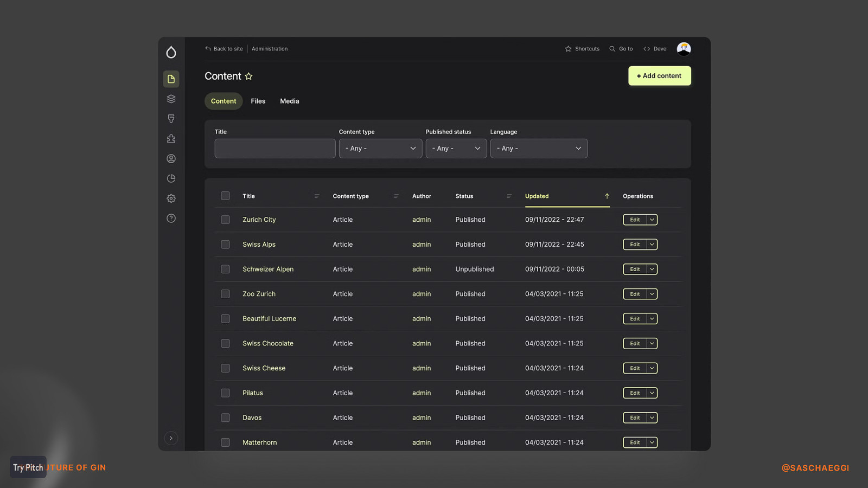This screenshot has height=488, width=868.
Task: Open the Configuration gear icon
Action: 171,198
